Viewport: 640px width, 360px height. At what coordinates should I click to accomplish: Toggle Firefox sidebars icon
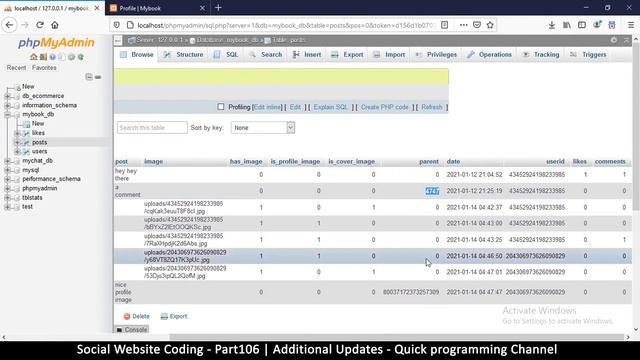click(x=582, y=25)
